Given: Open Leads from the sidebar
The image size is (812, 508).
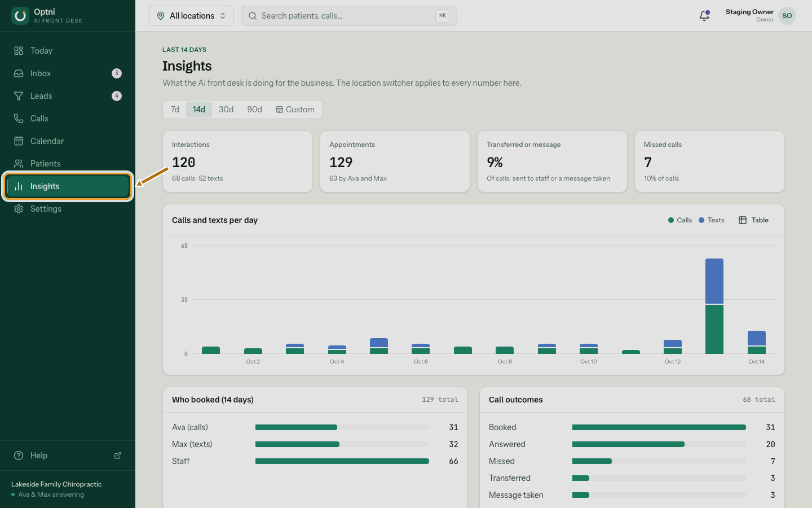Looking at the screenshot, I should coord(68,96).
